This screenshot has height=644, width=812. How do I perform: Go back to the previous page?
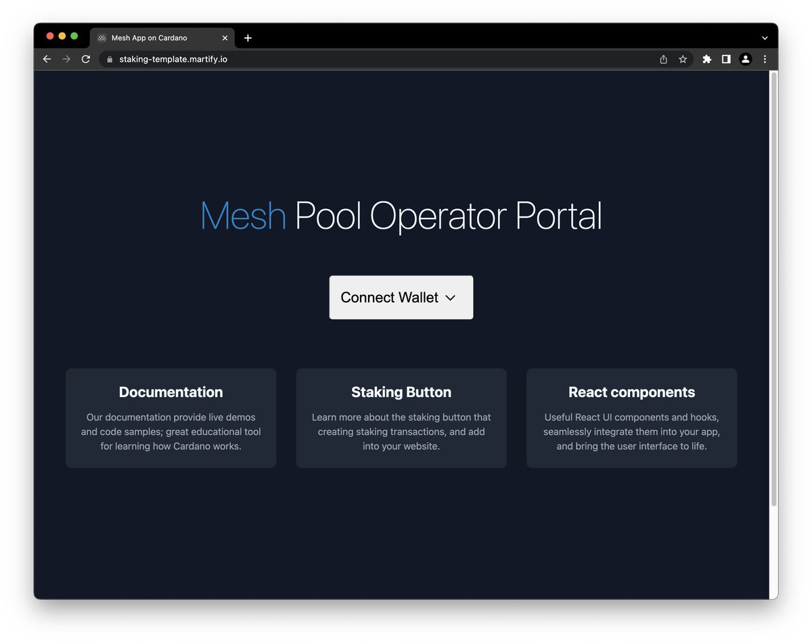pyautogui.click(x=47, y=60)
